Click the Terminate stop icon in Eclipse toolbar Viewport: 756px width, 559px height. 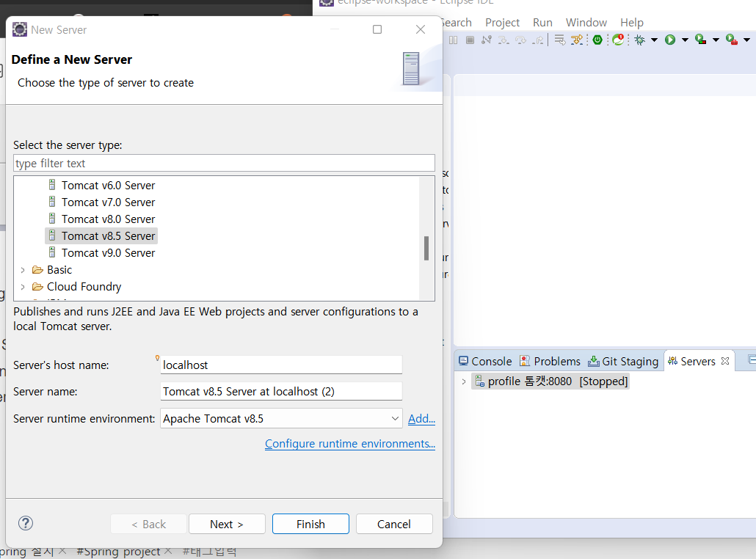(x=470, y=40)
